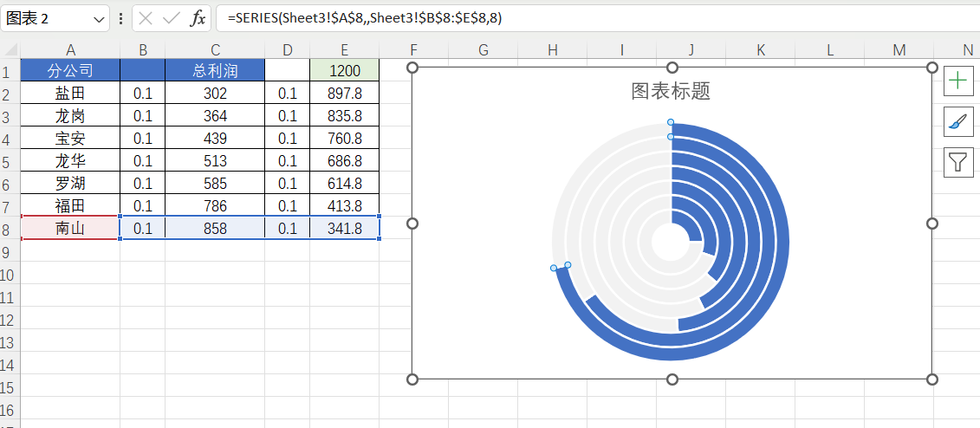This screenshot has width=980, height=428.
Task: Click the formula bar options dots
Action: point(120,18)
